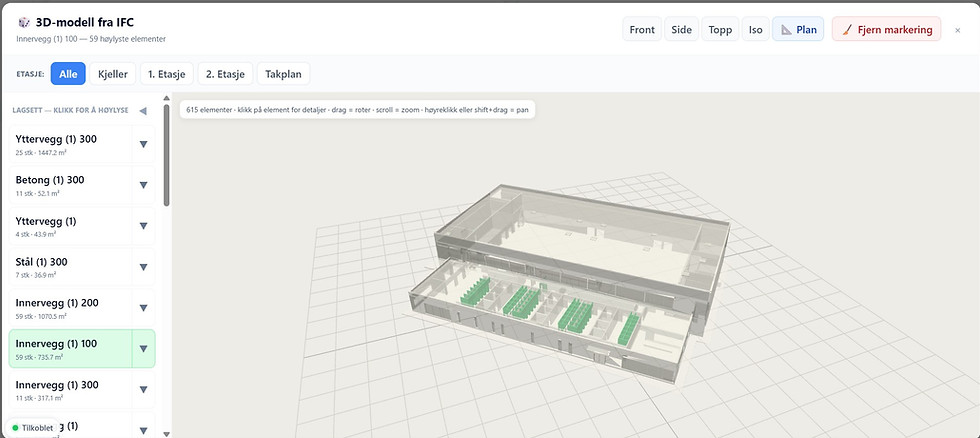Expand the Yttervegg (1) 300 dropdown arrow
Viewport: 980px width, 438px height.
pyautogui.click(x=143, y=144)
